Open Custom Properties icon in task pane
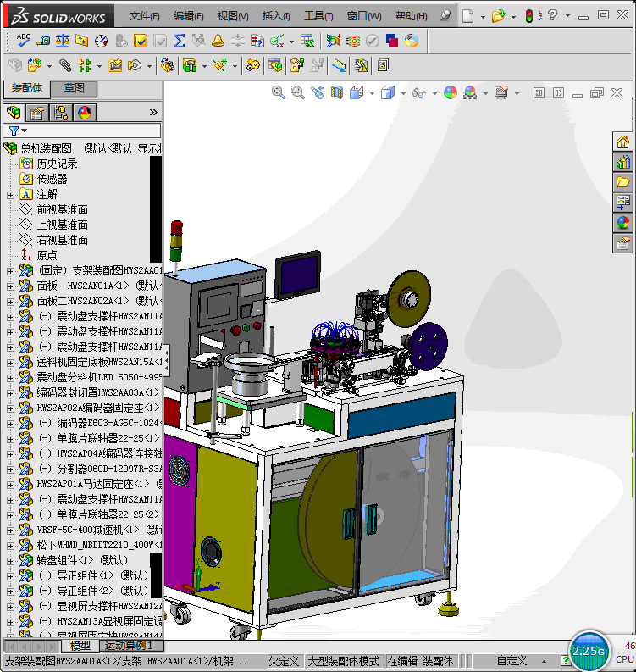Screen dimensions: 636x672 point(622,243)
